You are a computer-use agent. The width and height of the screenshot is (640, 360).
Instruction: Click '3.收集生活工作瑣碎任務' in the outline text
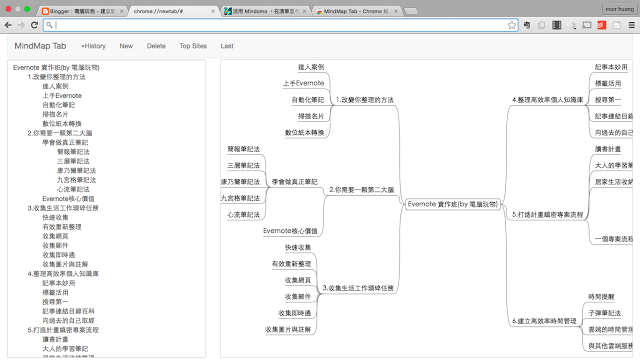click(x=63, y=209)
